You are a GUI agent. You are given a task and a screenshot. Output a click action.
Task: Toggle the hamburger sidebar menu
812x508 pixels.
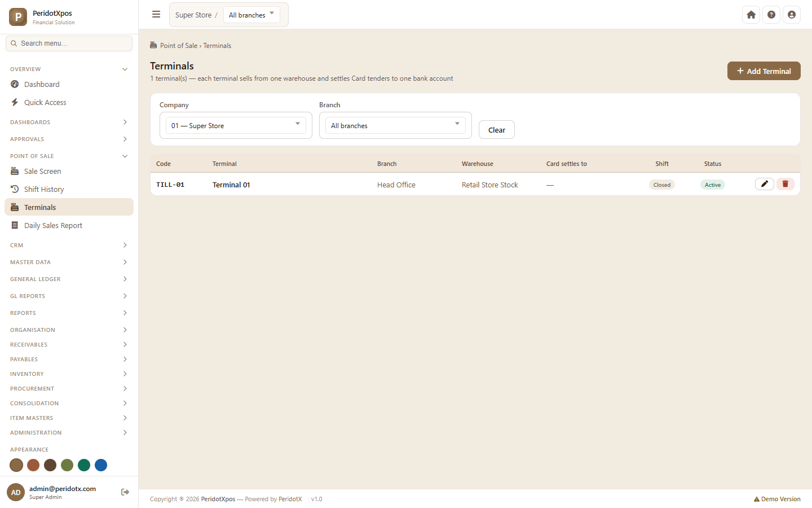tap(156, 15)
